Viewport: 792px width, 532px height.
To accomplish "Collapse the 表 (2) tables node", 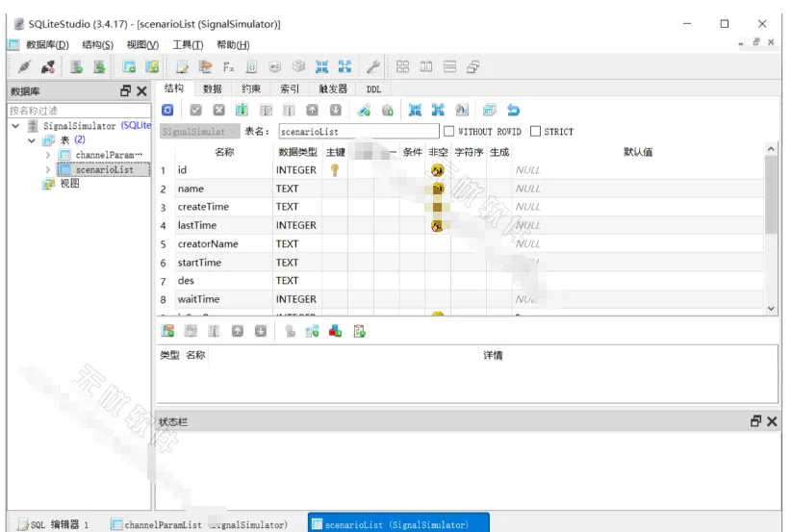I will tap(32, 140).
